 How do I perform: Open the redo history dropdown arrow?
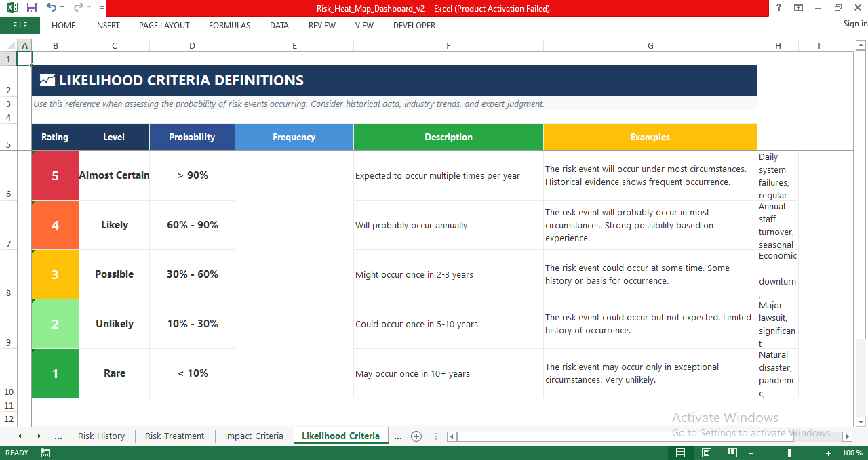point(90,8)
